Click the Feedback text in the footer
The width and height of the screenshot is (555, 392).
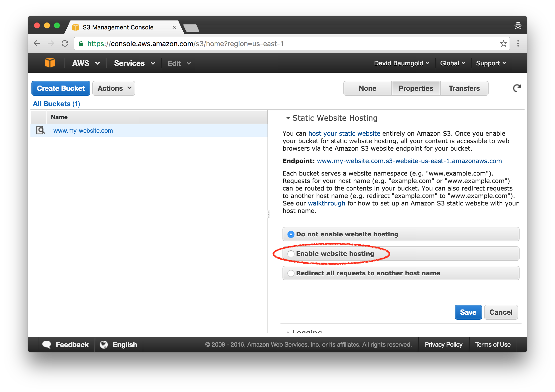pyautogui.click(x=72, y=345)
